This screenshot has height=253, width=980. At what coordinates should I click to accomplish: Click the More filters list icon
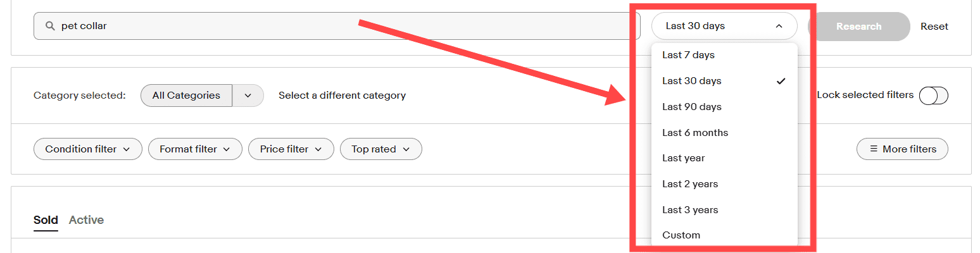[x=874, y=149]
